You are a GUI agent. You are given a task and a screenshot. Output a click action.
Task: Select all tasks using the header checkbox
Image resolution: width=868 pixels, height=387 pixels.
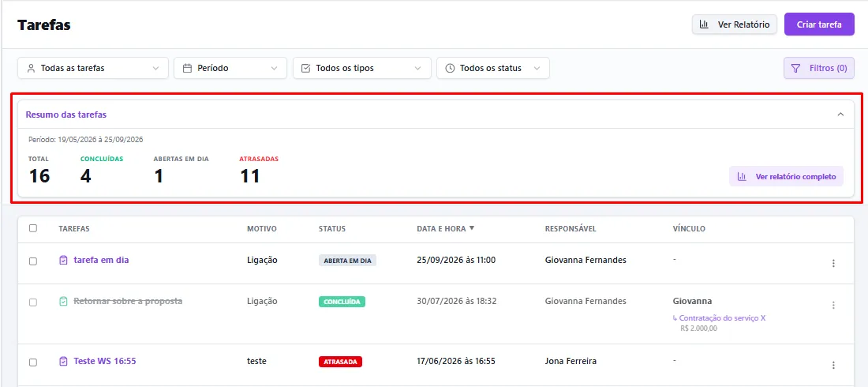(x=33, y=228)
